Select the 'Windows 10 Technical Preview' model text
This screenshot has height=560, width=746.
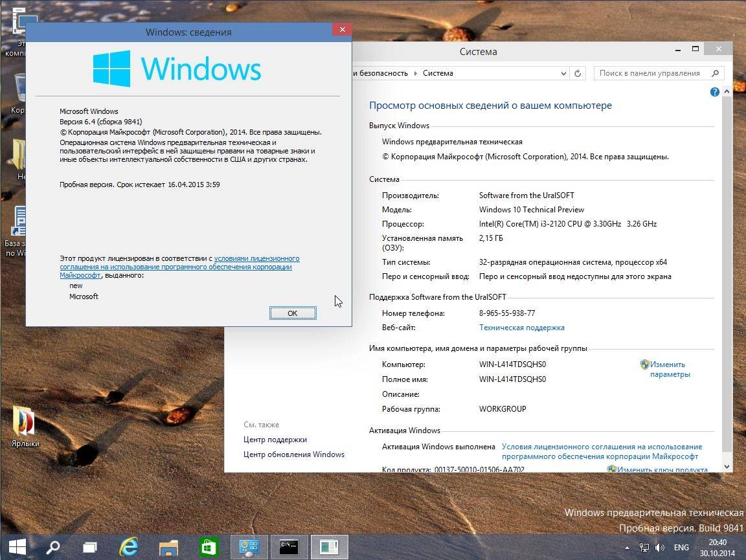tap(532, 210)
